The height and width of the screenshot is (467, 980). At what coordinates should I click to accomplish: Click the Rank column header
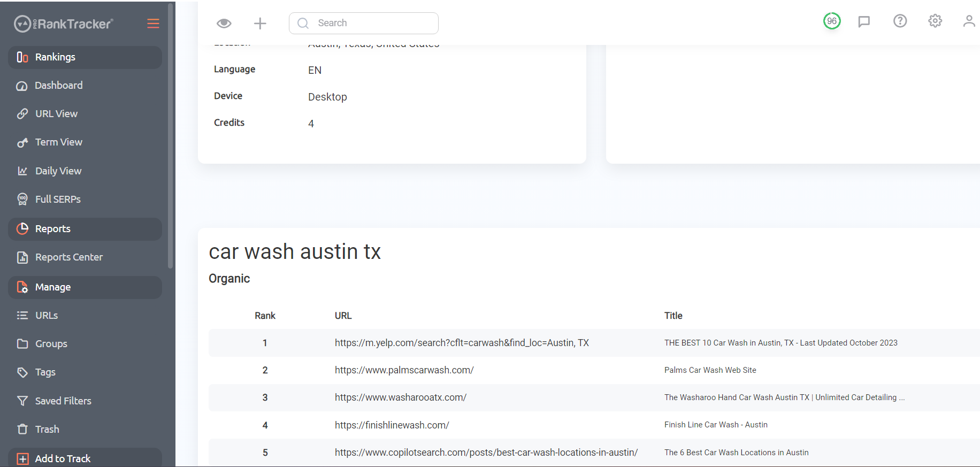coord(265,316)
